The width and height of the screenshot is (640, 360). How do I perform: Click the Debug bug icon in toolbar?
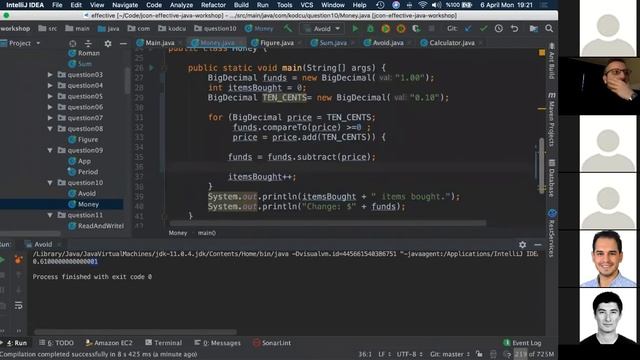(370, 29)
